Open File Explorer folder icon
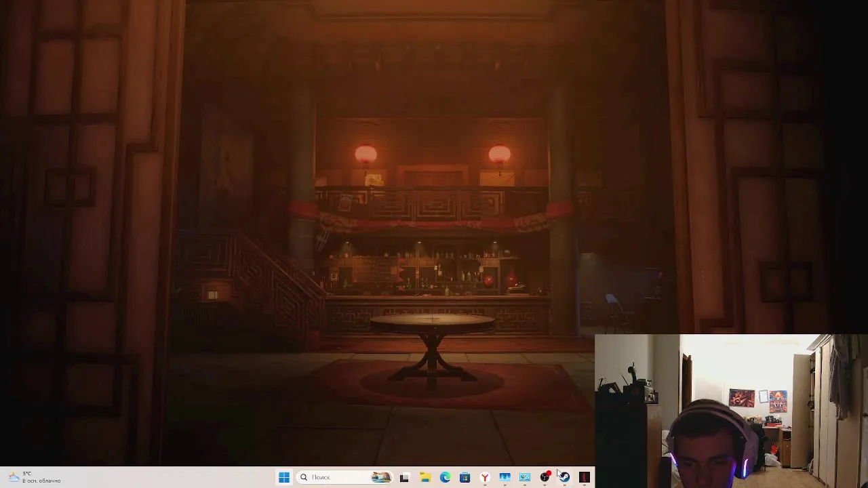The image size is (868, 488). click(425, 477)
